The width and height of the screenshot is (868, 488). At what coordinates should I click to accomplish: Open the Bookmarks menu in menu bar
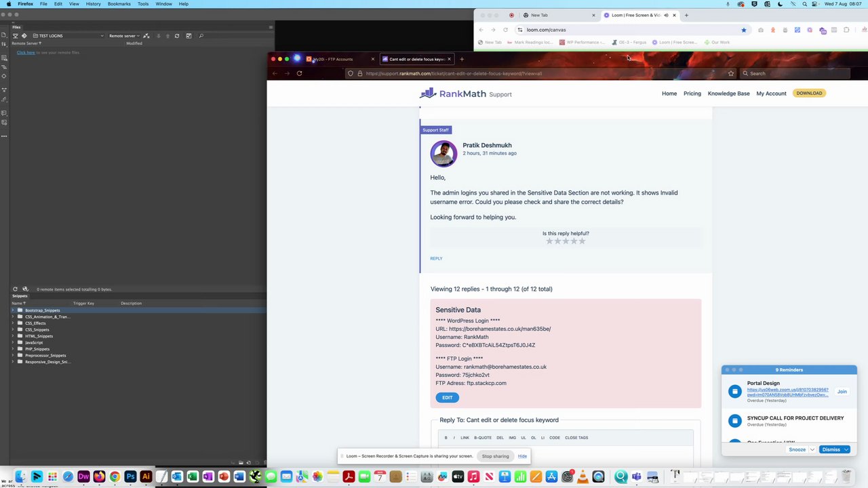coord(119,4)
